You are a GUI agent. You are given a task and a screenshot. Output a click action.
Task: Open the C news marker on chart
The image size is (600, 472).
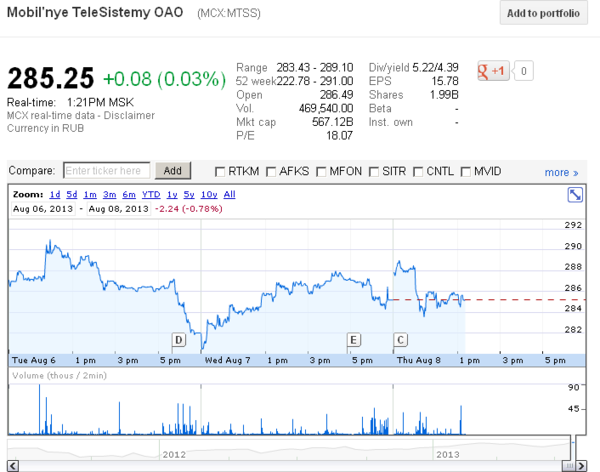[401, 340]
